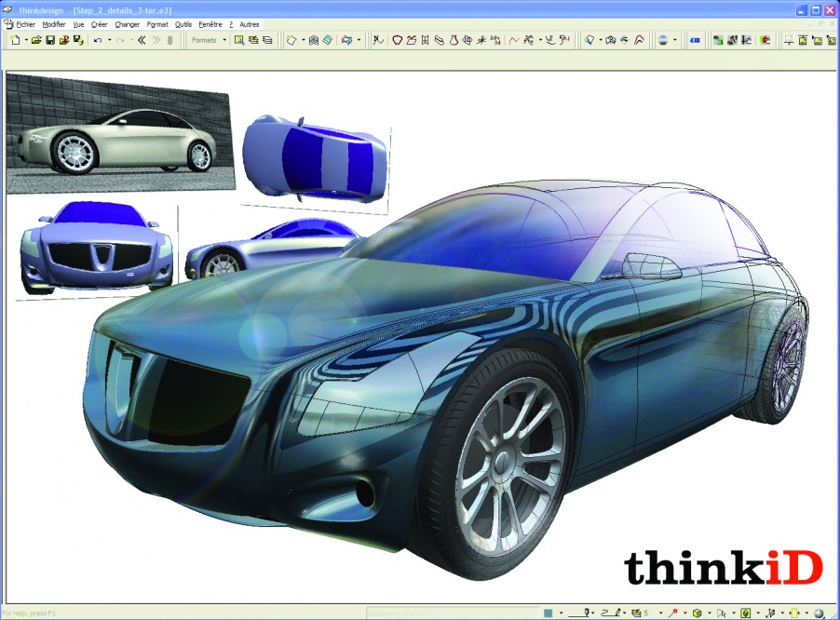Screen dimensions: 840x620
Task: Expand the arrow beside the blue arrows view icon
Action: (359, 40)
